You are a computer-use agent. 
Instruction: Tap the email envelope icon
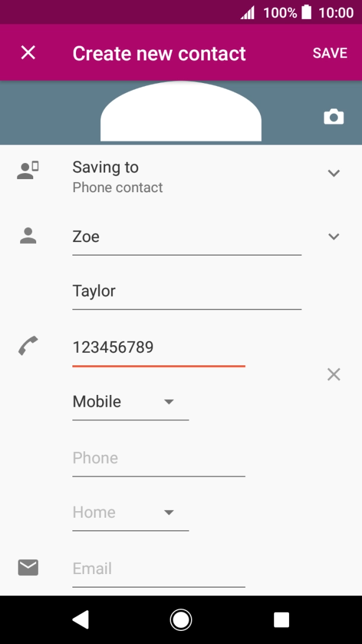(x=28, y=568)
